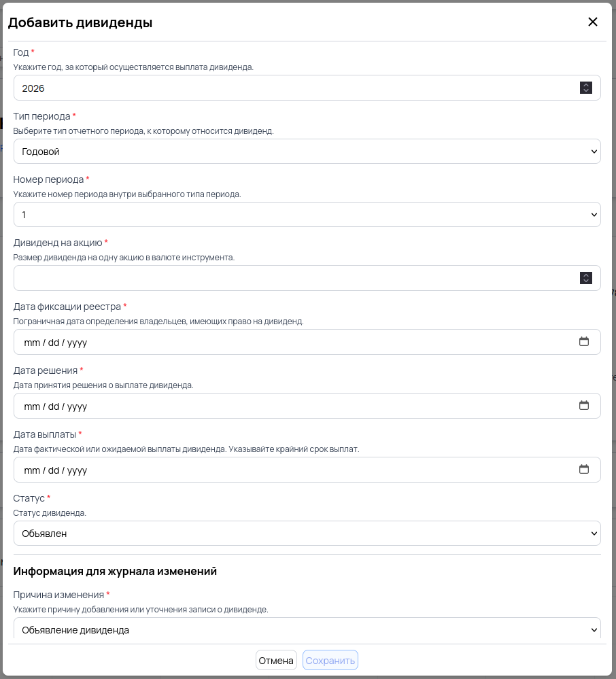The image size is (616, 679).
Task: Focus the Дата фиксации реестра date field
Action: pyautogui.click(x=292, y=342)
